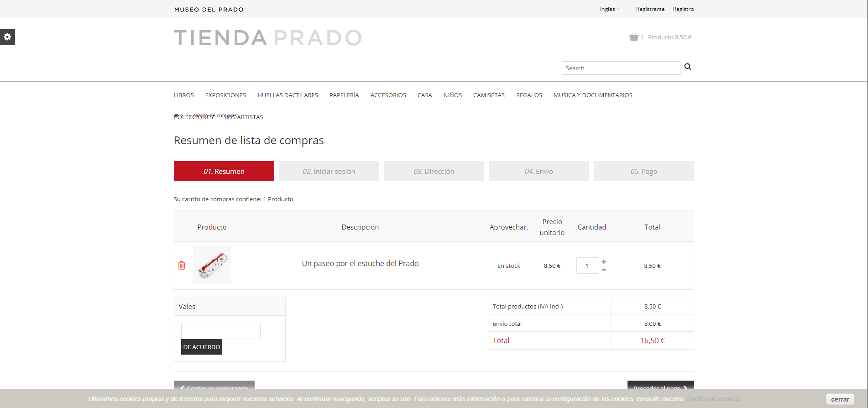
Task: Delete product with the red trash icon
Action: [x=182, y=265]
